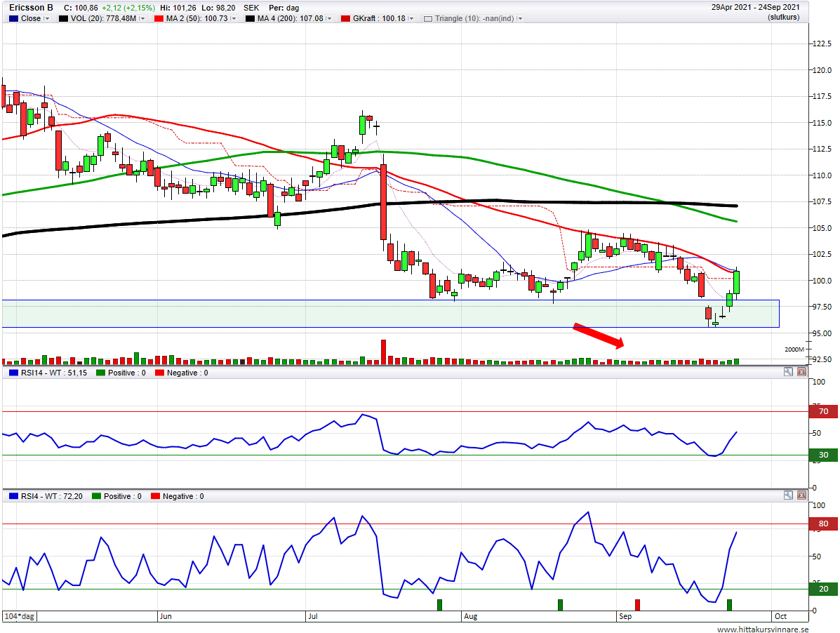Expand the Triangle (10) indicator dropdown
The width and height of the screenshot is (840, 633).
[519, 18]
